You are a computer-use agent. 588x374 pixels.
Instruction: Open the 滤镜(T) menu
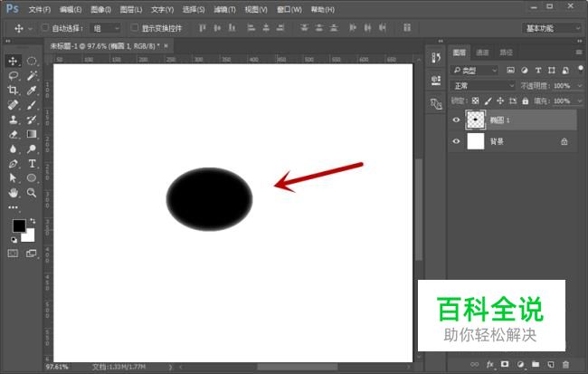click(x=224, y=9)
